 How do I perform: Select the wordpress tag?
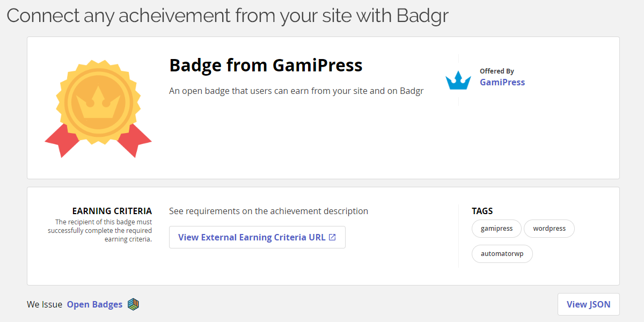pos(549,229)
